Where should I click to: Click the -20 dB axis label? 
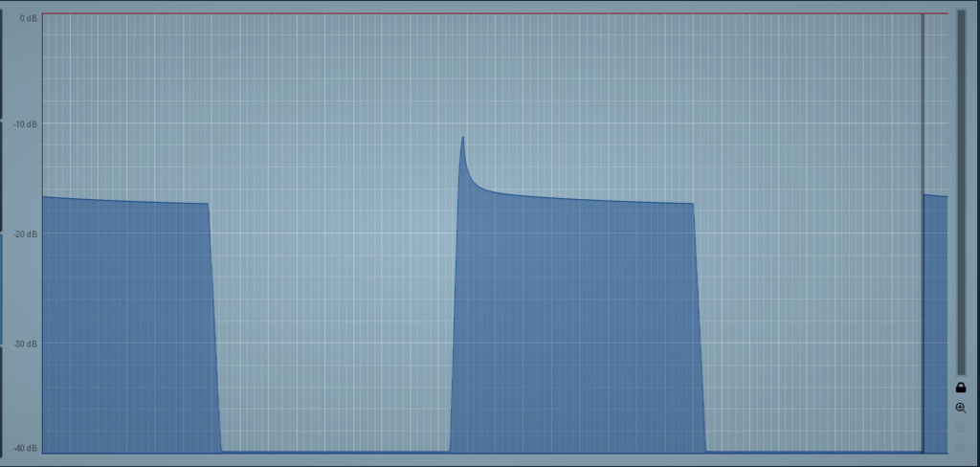[x=26, y=234]
